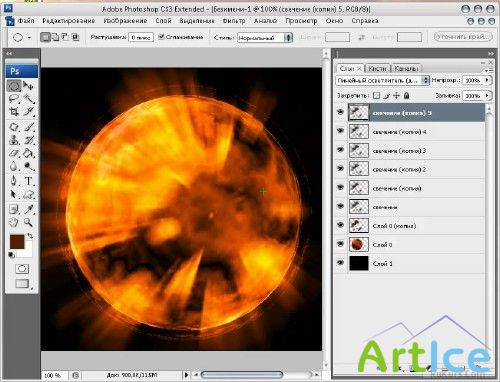Viewport: 500px width, 382px height.
Task: Switch to the Каналы tab
Action: tap(406, 68)
